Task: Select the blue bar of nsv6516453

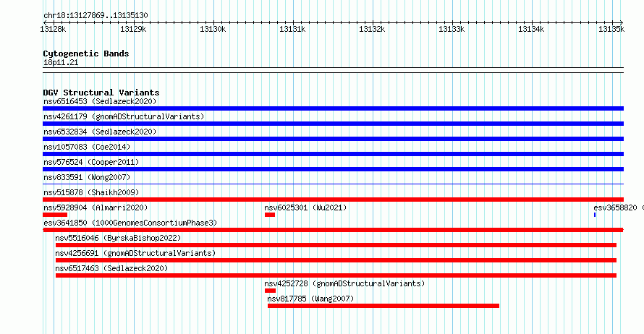Action: pyautogui.click(x=333, y=108)
